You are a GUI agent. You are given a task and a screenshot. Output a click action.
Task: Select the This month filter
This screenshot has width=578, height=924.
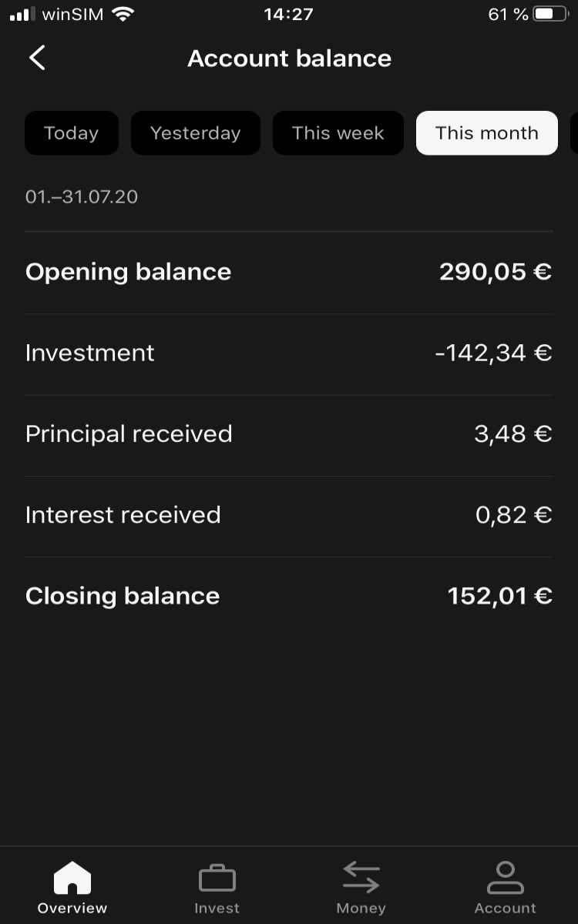point(487,133)
